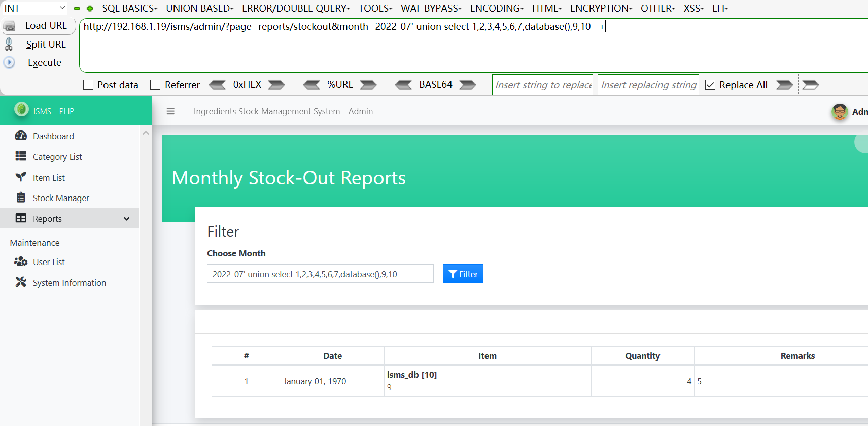Click the Choose Month input field
Screen dimensions: 868x426
pos(320,274)
